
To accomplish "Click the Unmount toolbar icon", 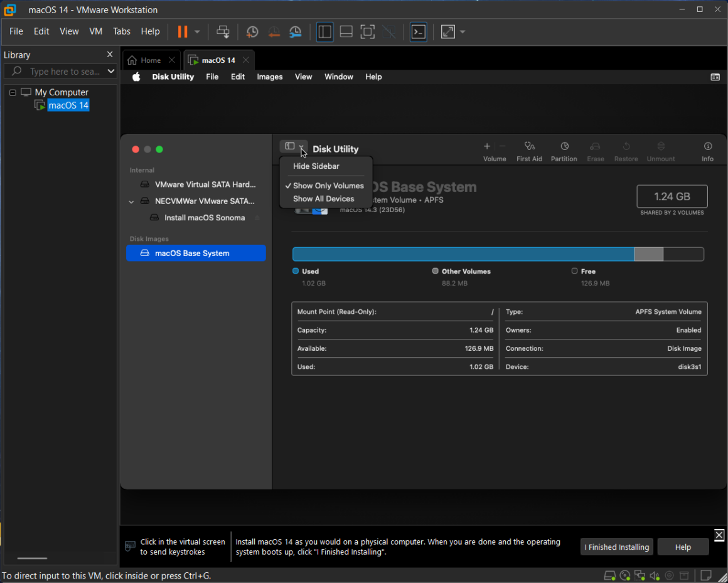I will tap(661, 151).
